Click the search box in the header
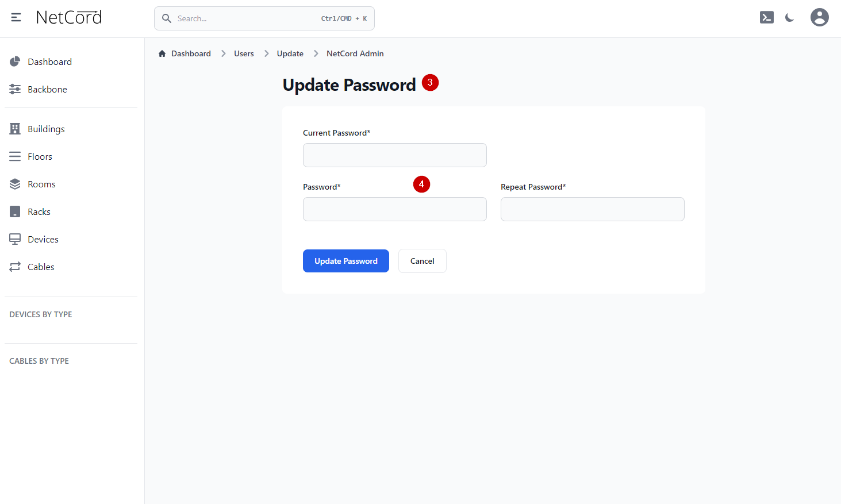Image resolution: width=841 pixels, height=504 pixels. [264, 18]
